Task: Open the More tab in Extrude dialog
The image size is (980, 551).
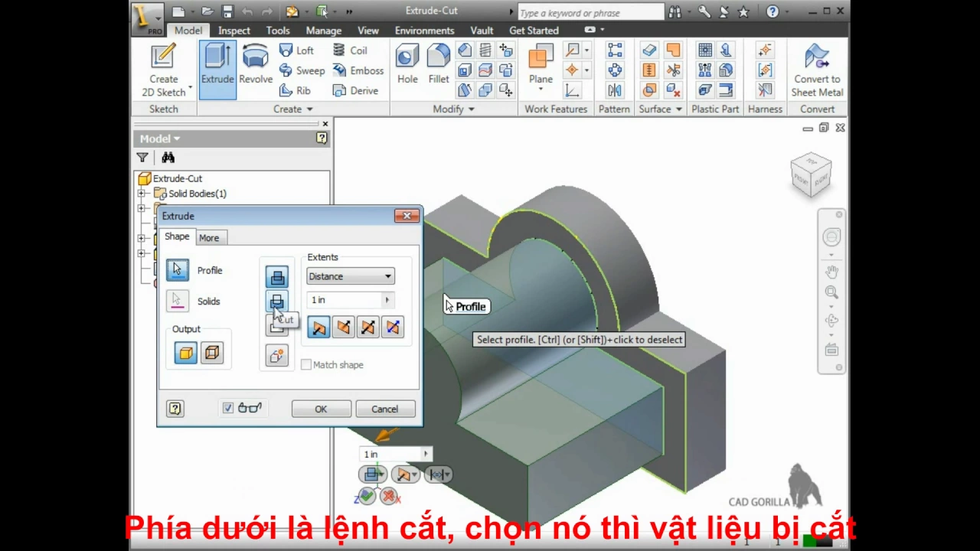Action: click(209, 238)
